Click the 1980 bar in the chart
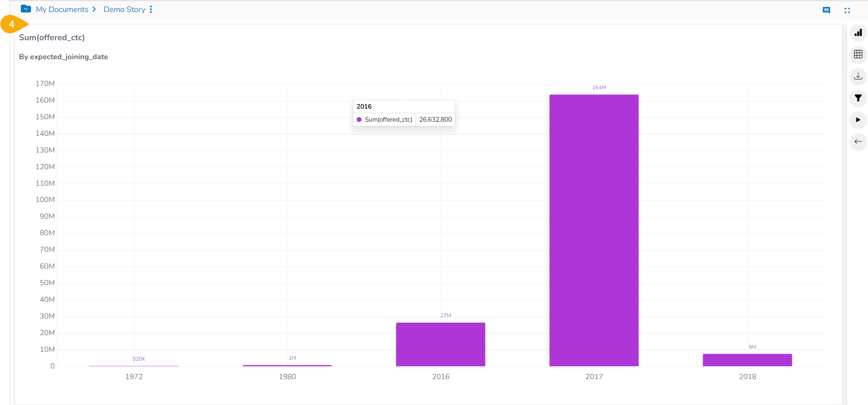 click(287, 365)
